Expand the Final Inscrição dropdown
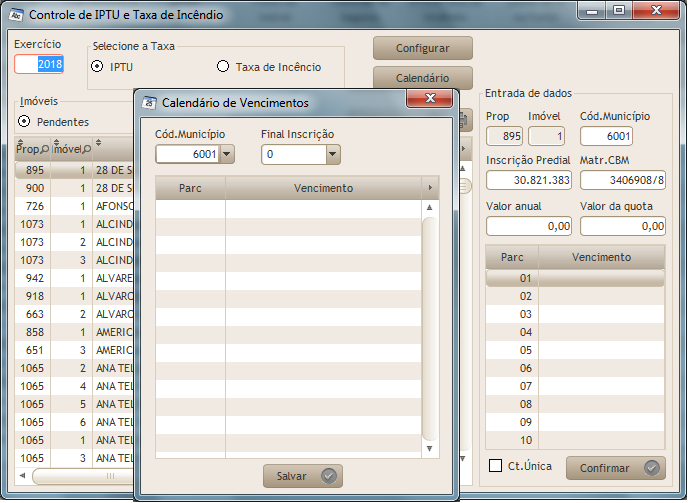The image size is (688, 503). click(332, 154)
